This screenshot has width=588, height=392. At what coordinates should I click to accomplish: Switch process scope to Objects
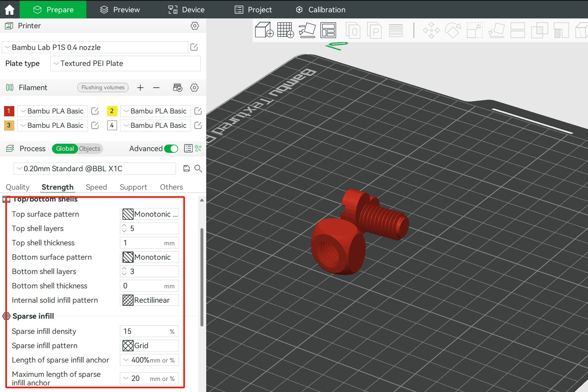click(x=90, y=149)
